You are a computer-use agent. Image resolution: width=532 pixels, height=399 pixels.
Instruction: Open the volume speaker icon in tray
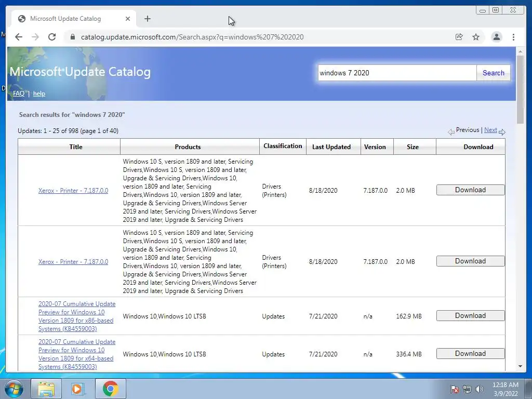pyautogui.click(x=480, y=389)
